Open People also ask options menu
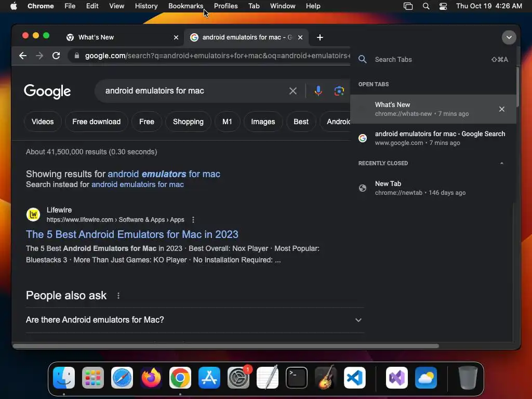Screen dimensions: 532x399 tap(118, 296)
